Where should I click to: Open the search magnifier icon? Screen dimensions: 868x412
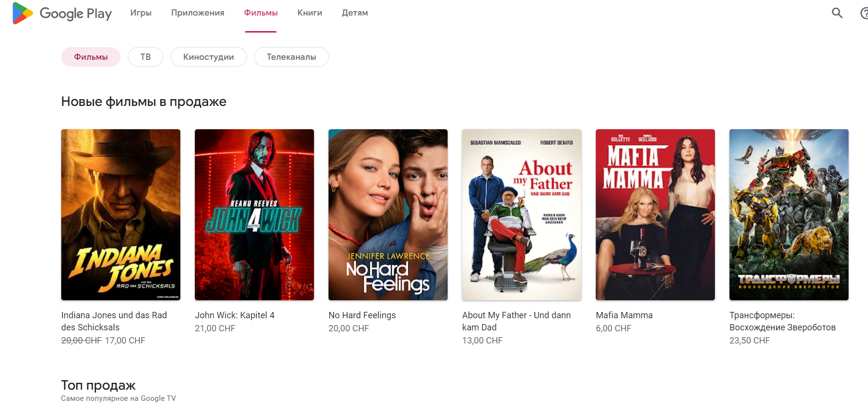point(837,13)
